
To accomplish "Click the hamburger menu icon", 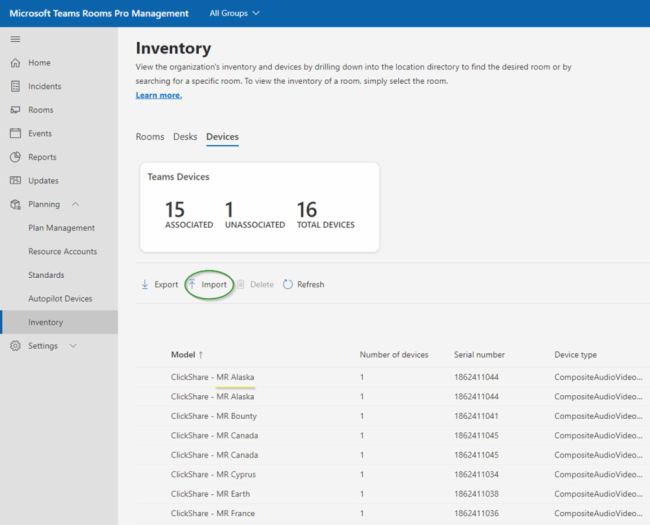I will (15, 39).
